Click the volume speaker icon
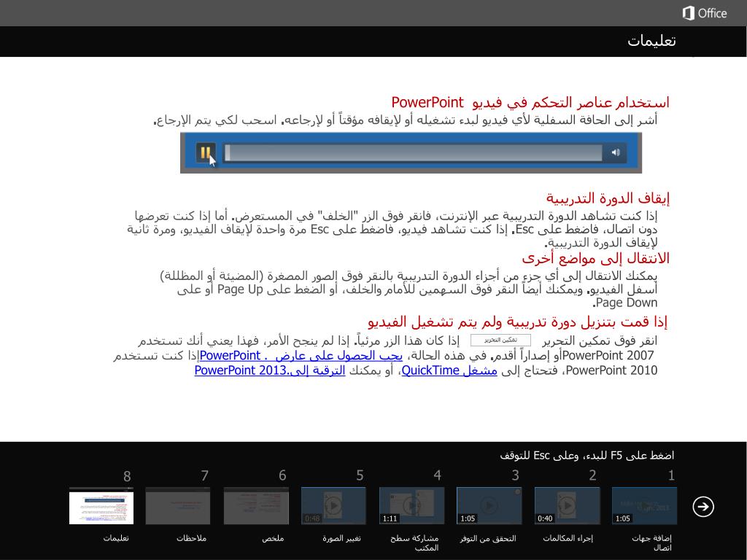This screenshot has height=560, width=747. [616, 152]
